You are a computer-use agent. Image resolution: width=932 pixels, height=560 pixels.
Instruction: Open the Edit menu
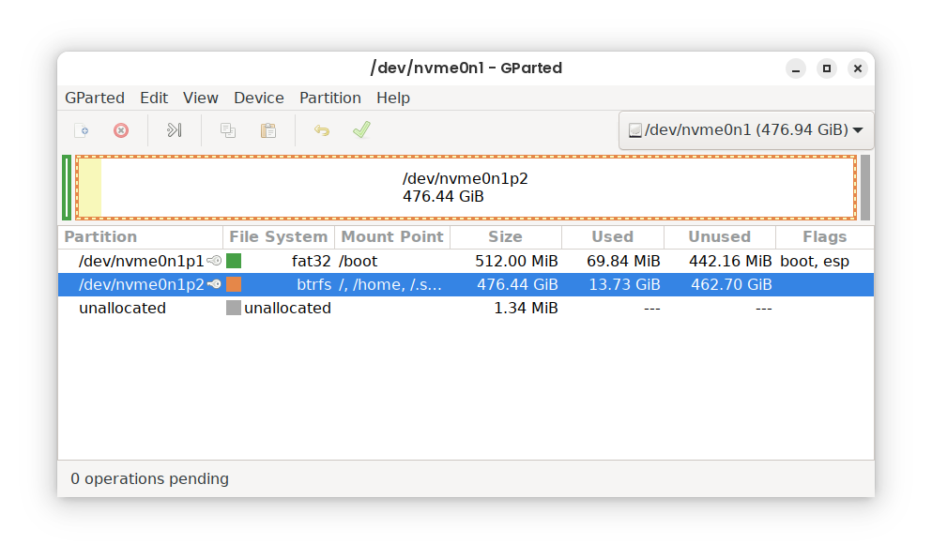[154, 98]
